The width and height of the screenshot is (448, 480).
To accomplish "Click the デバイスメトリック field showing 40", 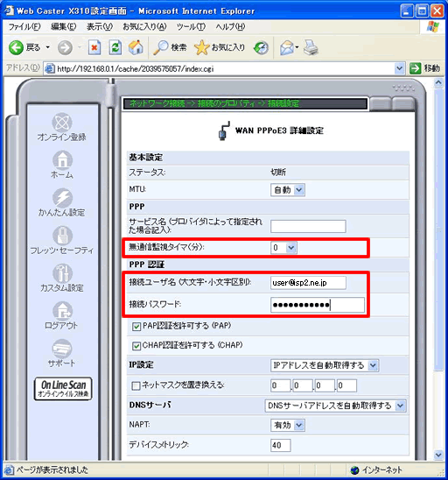I will coord(280,446).
